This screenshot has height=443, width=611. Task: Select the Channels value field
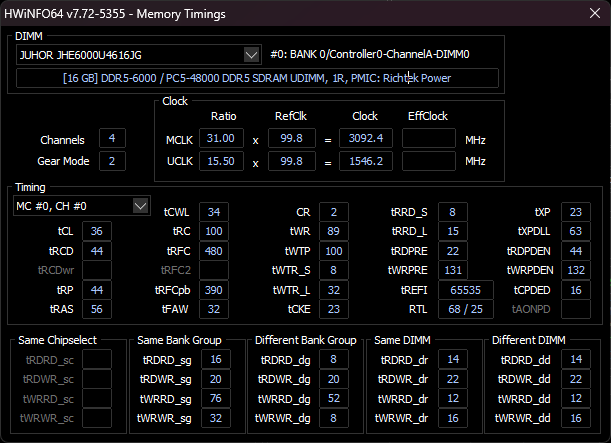coord(111,139)
